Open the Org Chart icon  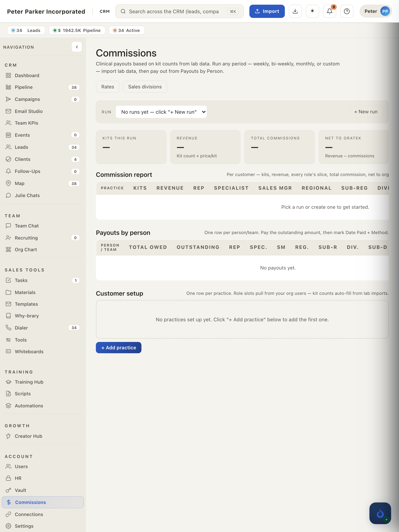pos(8,250)
